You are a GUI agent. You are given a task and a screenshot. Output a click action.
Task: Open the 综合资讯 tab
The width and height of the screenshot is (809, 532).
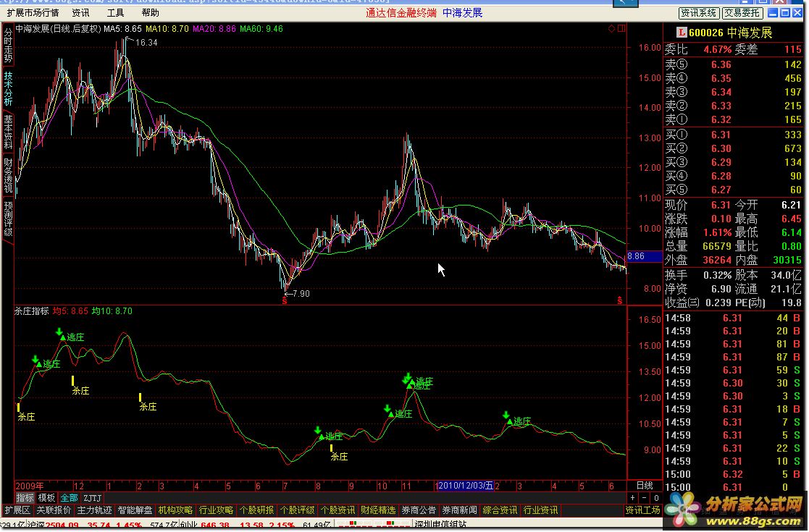pyautogui.click(x=500, y=510)
